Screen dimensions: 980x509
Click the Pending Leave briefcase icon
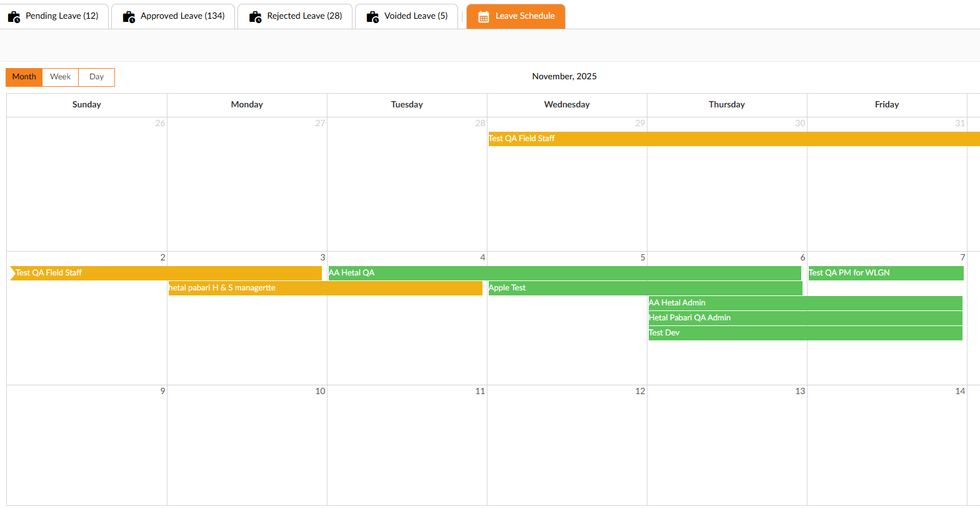coord(14,17)
